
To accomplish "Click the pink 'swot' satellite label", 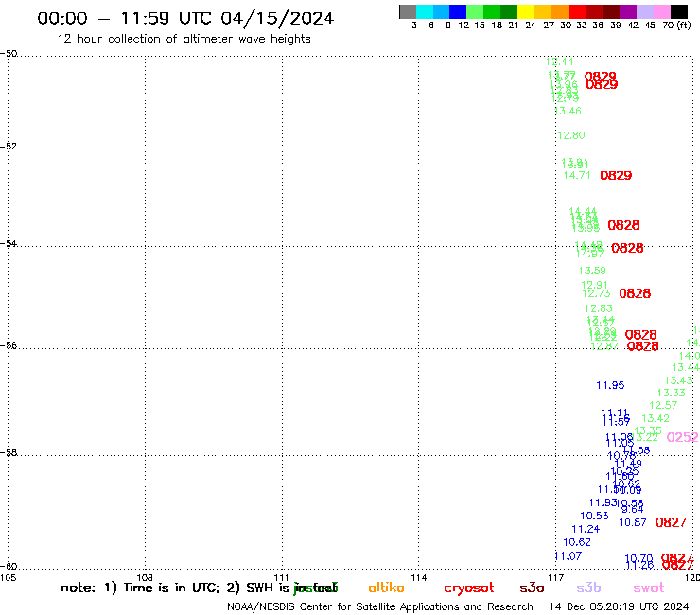I will 649,589.
